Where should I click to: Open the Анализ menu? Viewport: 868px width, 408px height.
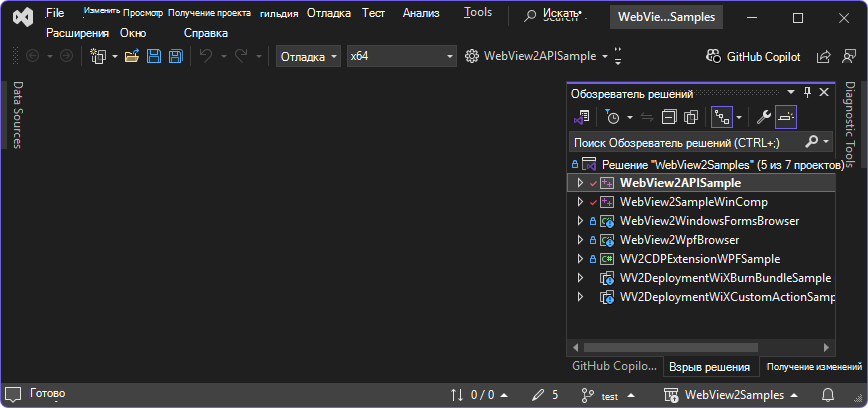421,13
